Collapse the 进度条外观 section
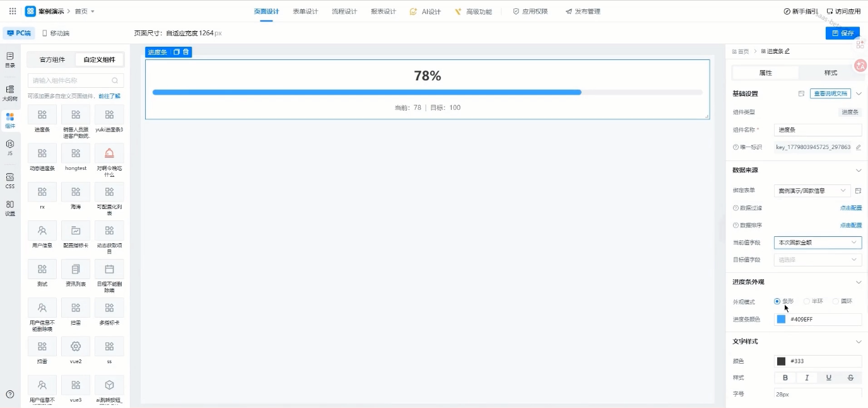868x408 pixels. click(858, 282)
